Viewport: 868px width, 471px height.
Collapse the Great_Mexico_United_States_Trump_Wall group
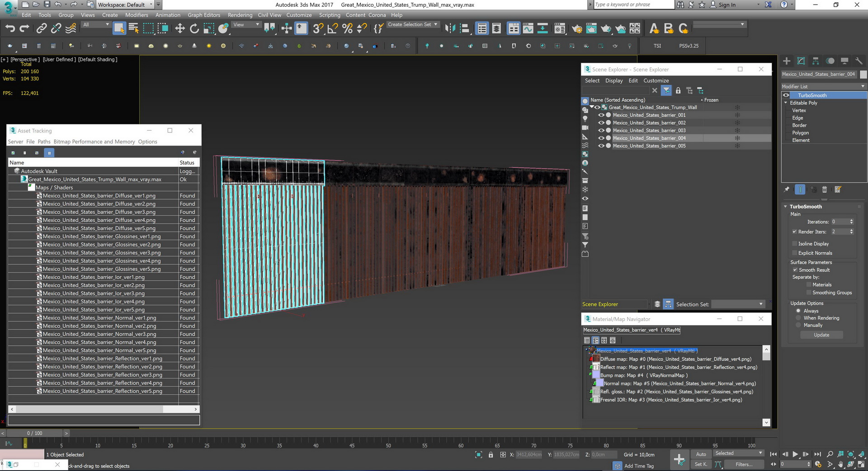592,107
